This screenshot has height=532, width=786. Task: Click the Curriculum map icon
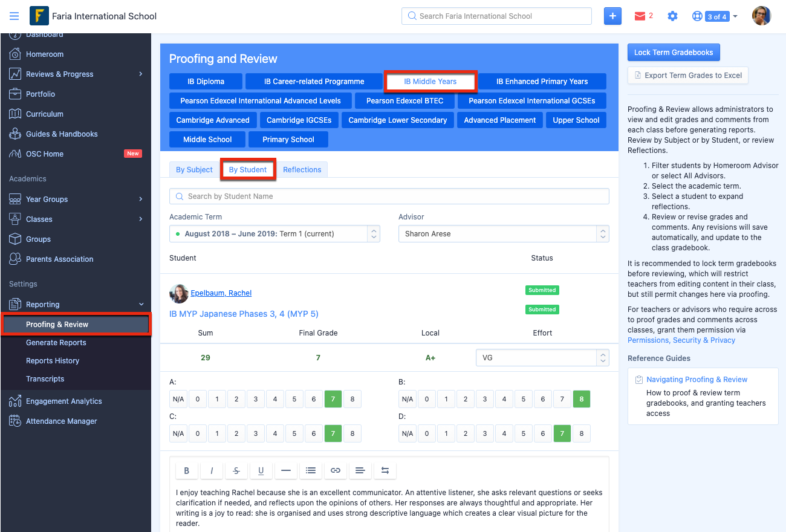[15, 114]
